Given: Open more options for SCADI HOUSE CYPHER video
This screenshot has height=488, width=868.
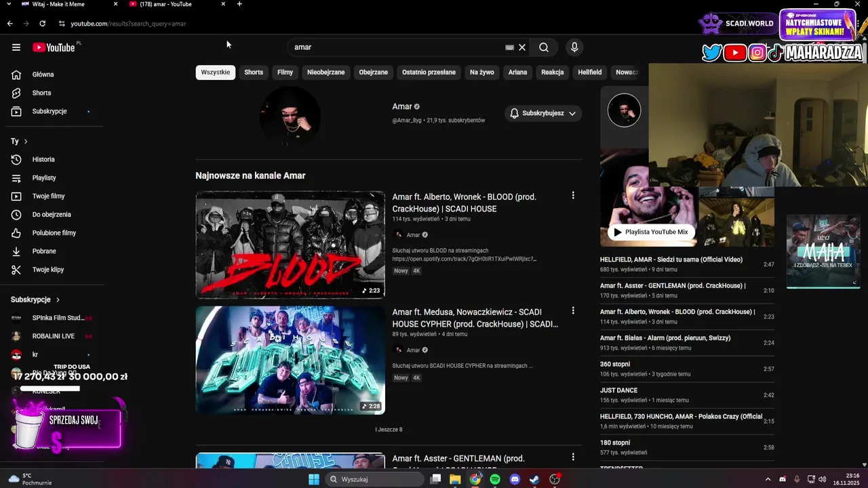Looking at the screenshot, I should coord(573,310).
